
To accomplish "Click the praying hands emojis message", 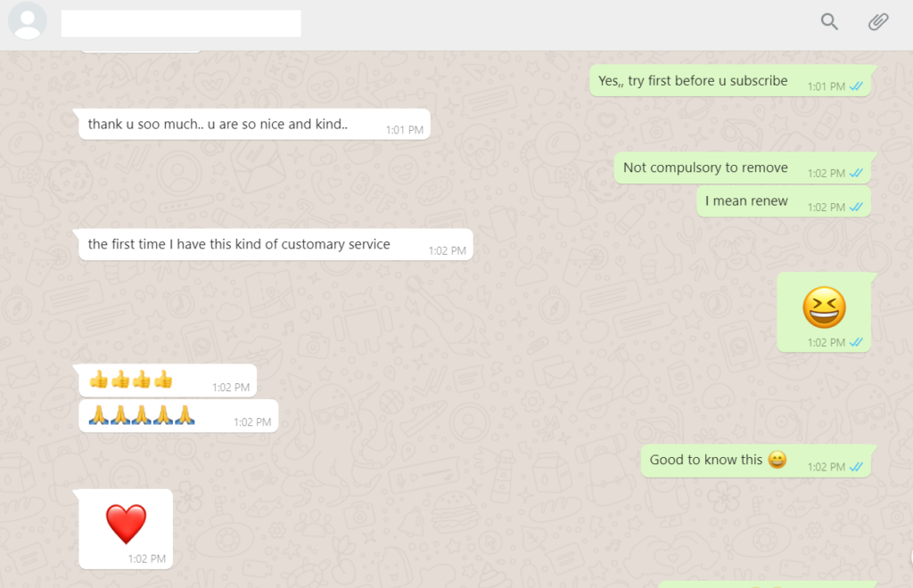I will (x=142, y=415).
